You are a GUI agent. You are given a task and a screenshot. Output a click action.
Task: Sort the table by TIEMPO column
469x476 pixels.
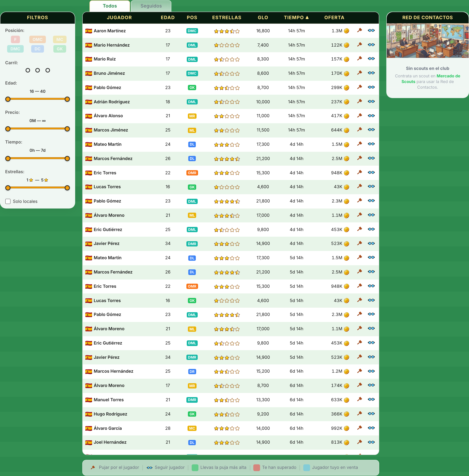[x=296, y=17]
